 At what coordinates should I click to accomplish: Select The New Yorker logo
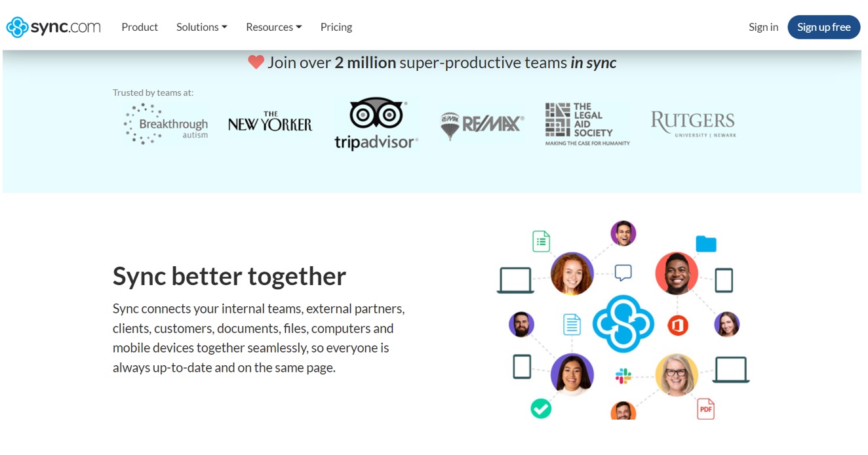(270, 122)
